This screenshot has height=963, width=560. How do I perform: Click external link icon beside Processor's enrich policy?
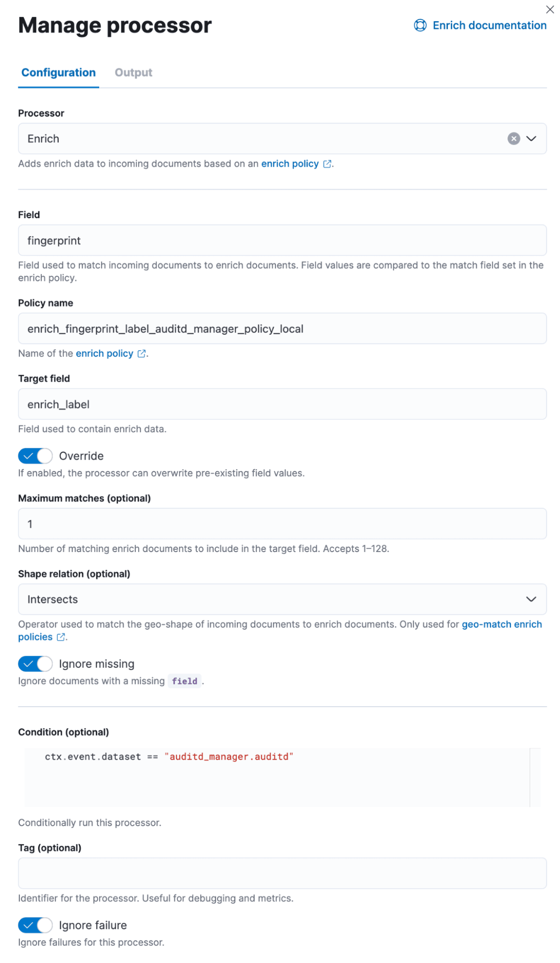click(x=327, y=164)
